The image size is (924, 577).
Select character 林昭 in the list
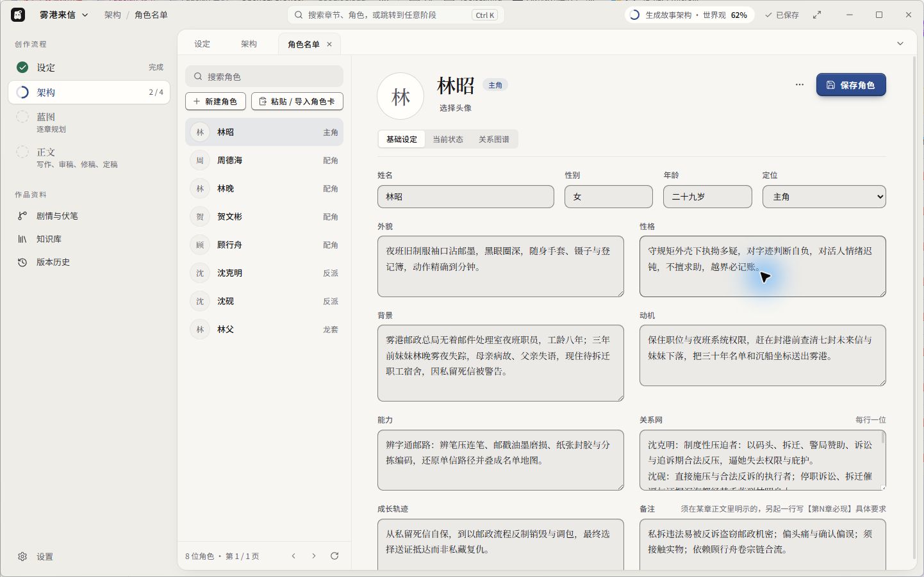coord(264,132)
